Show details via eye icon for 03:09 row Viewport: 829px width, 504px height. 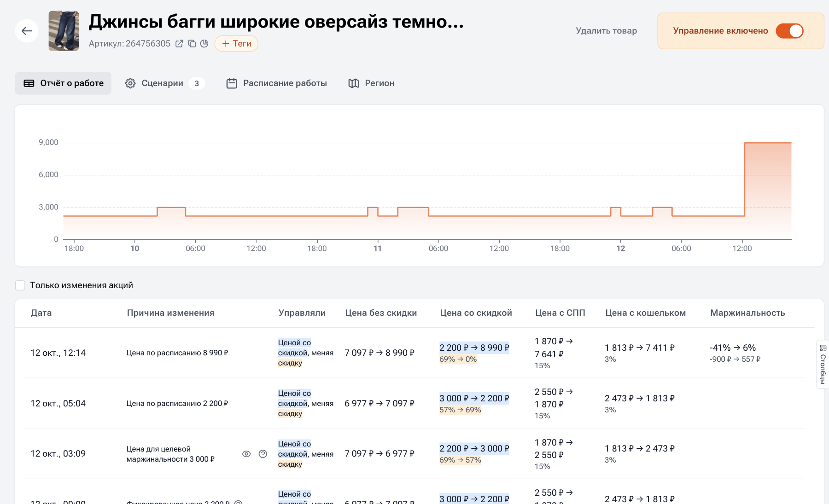[246, 454]
